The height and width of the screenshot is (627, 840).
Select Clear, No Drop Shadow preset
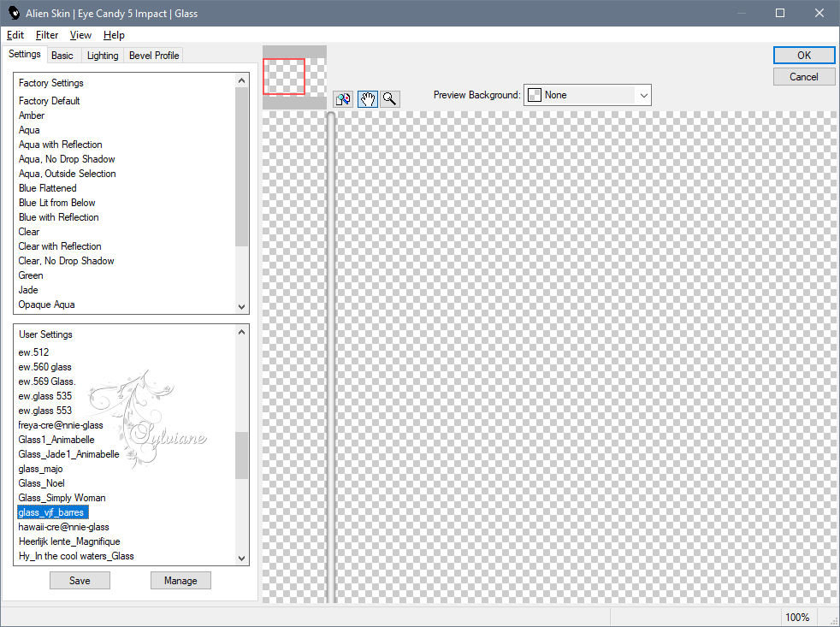pos(66,260)
